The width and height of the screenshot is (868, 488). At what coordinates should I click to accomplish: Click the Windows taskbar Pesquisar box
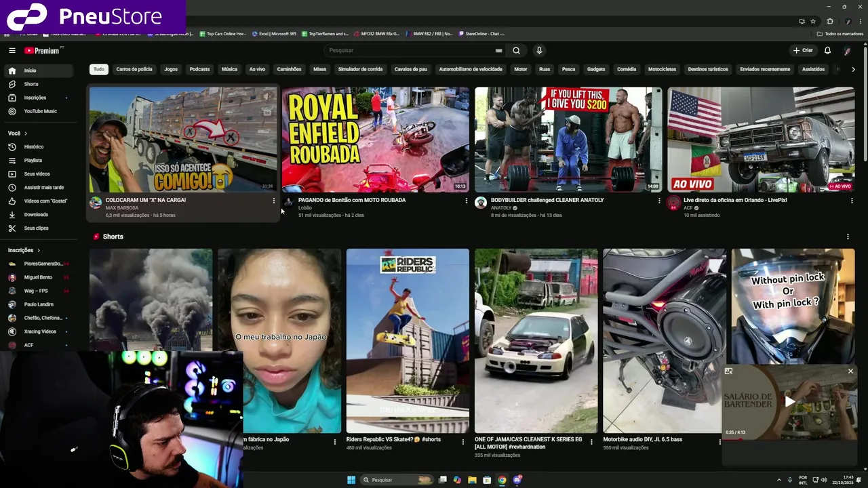coord(397,480)
